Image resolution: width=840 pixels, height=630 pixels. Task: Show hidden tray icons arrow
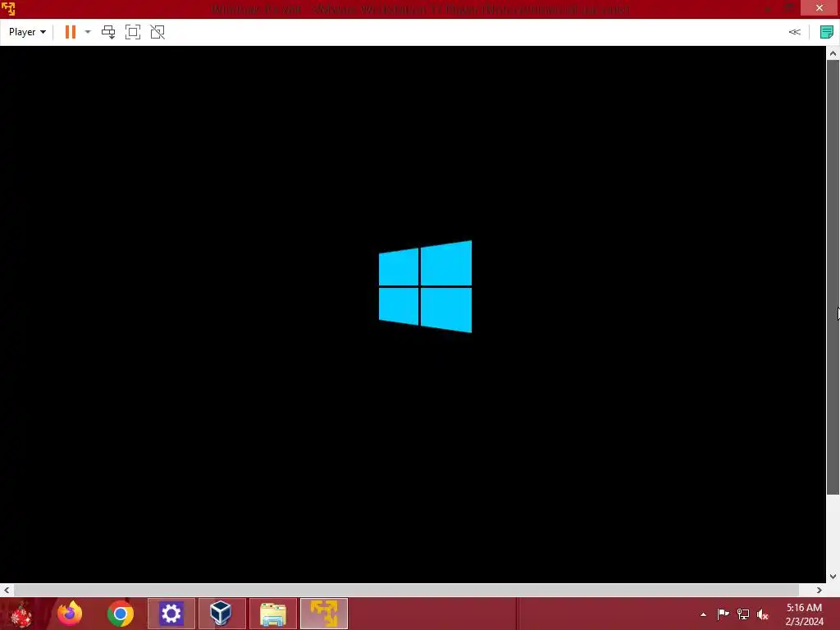point(703,614)
